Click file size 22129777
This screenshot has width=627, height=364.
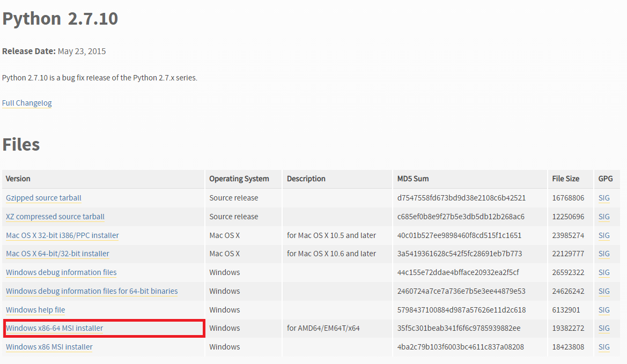568,254
